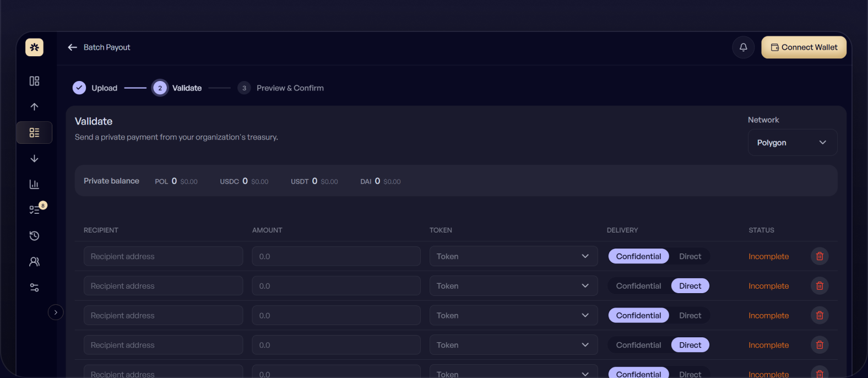The width and height of the screenshot is (868, 378).
Task: Open the task list icon with badge 8
Action: 34,210
